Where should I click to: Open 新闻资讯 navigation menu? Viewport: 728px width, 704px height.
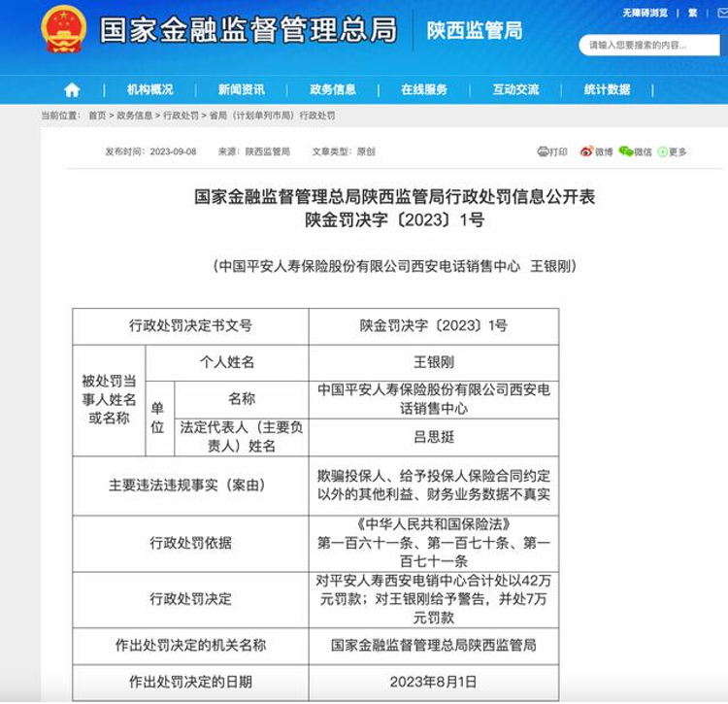pyautogui.click(x=242, y=89)
